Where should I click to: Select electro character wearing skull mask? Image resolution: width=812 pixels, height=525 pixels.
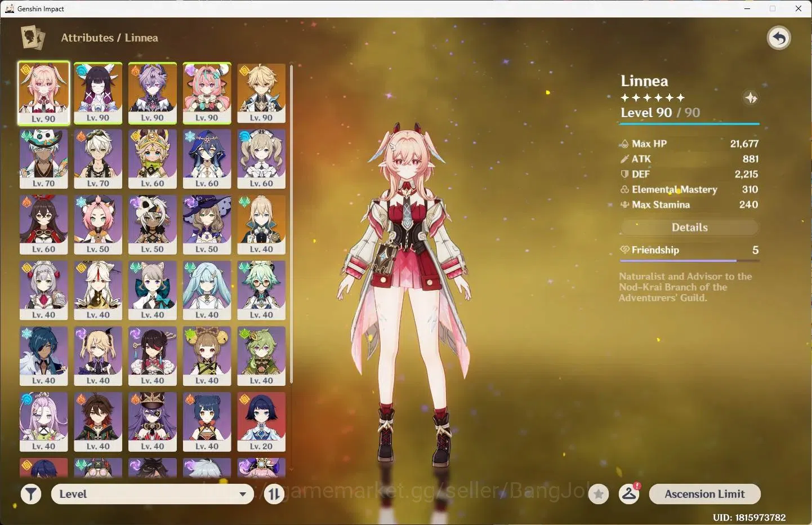(153, 225)
